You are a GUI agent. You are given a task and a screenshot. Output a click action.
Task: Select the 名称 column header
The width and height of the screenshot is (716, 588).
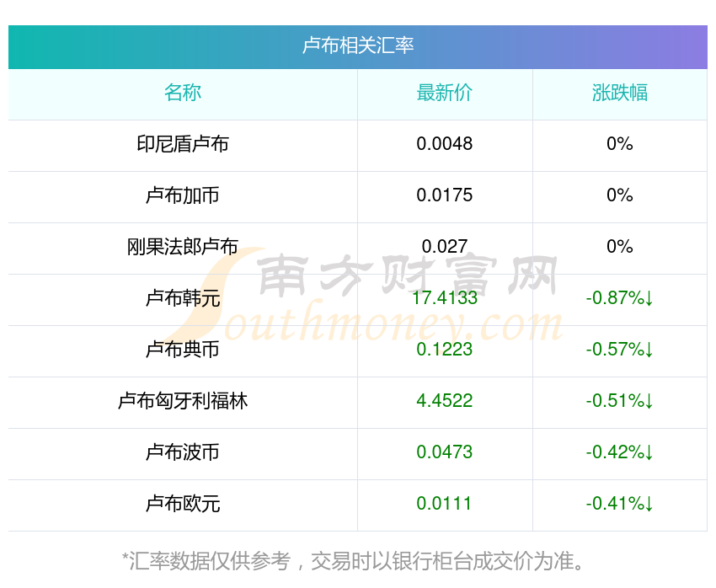[x=183, y=93]
